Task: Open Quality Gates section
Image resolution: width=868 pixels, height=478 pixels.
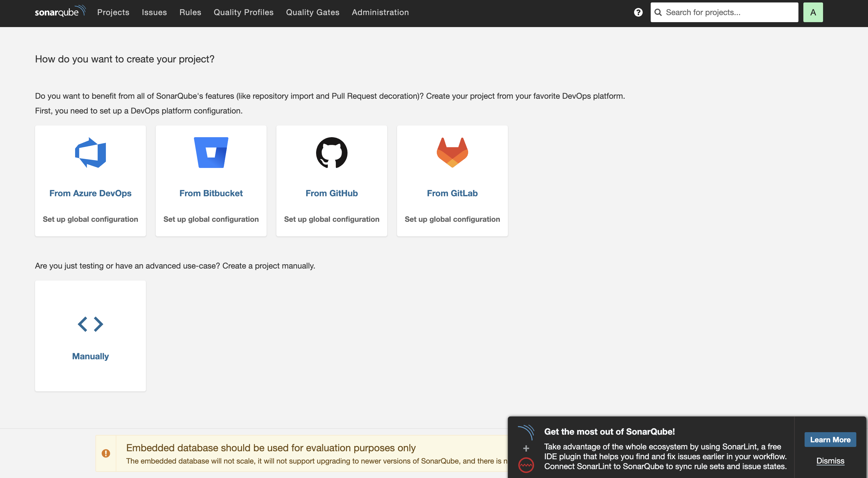Action: point(312,12)
